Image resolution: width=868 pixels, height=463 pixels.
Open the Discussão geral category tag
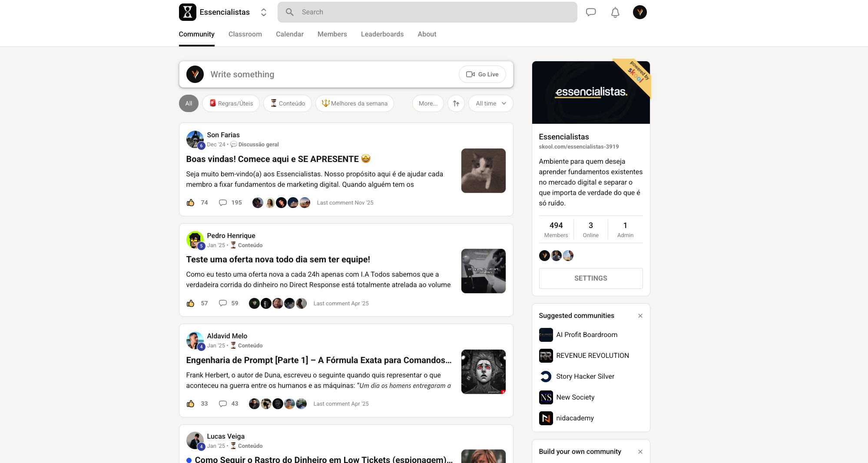tap(255, 145)
